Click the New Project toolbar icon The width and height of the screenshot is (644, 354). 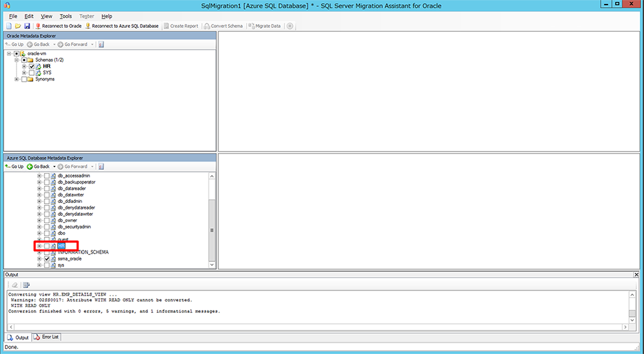point(8,26)
